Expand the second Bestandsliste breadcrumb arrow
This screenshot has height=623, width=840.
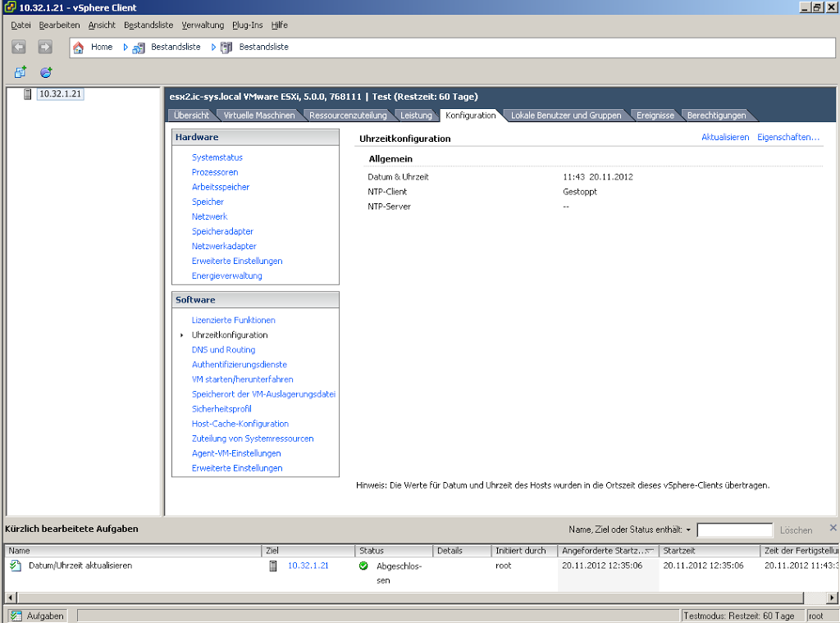213,48
